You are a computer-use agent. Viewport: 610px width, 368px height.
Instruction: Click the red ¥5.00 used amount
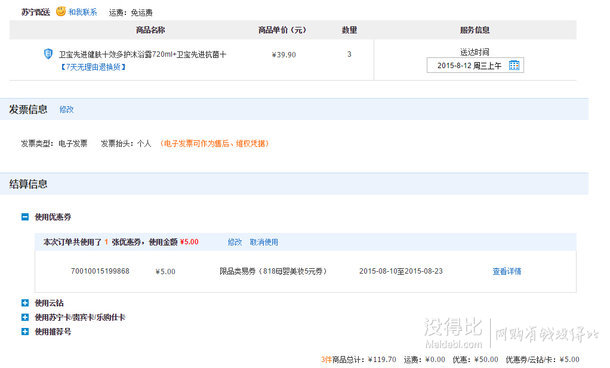(189, 242)
